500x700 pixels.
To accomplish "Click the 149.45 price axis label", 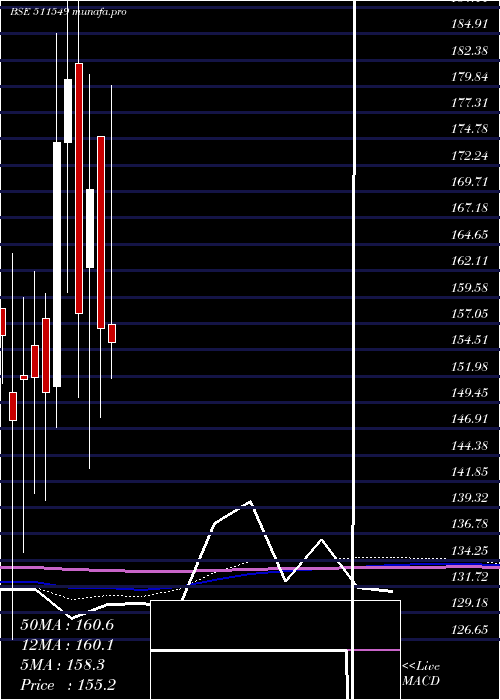I will tap(470, 393).
